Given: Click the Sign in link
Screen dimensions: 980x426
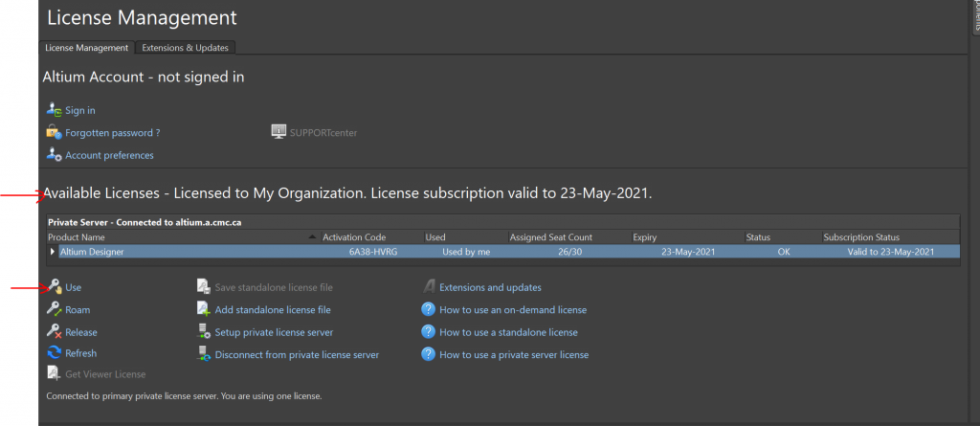Looking at the screenshot, I should (80, 111).
